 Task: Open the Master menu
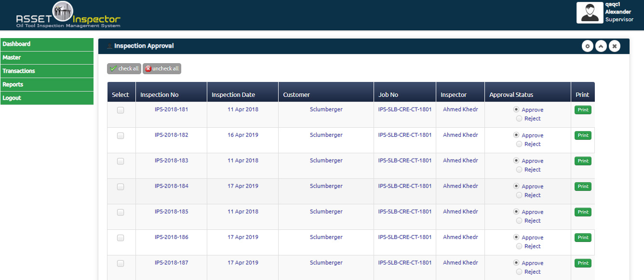pos(47,57)
